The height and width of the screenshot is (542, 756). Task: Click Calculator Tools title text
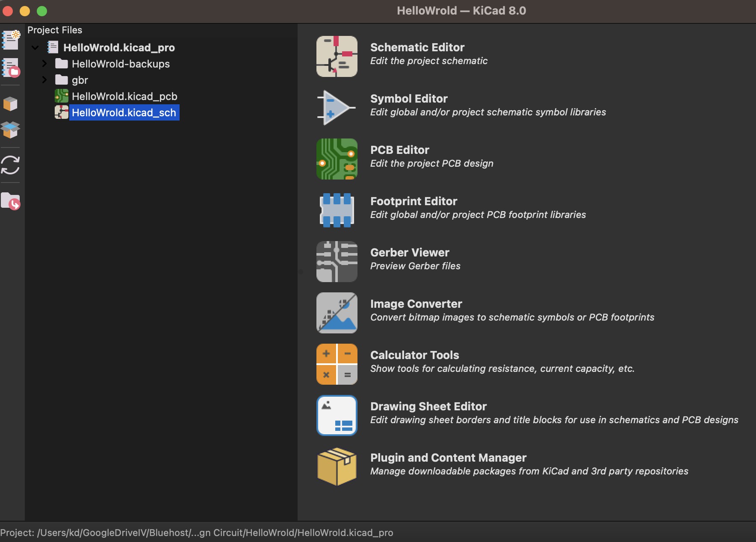tap(415, 355)
